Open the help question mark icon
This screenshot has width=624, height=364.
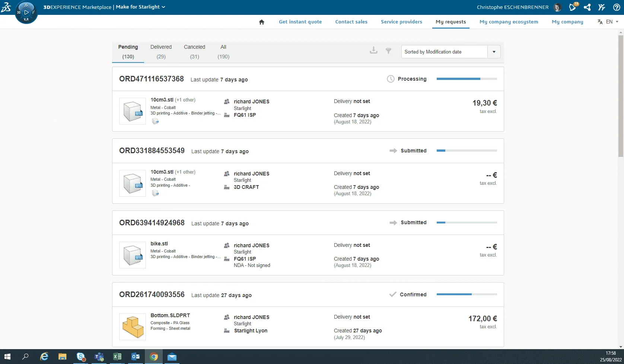(617, 7)
